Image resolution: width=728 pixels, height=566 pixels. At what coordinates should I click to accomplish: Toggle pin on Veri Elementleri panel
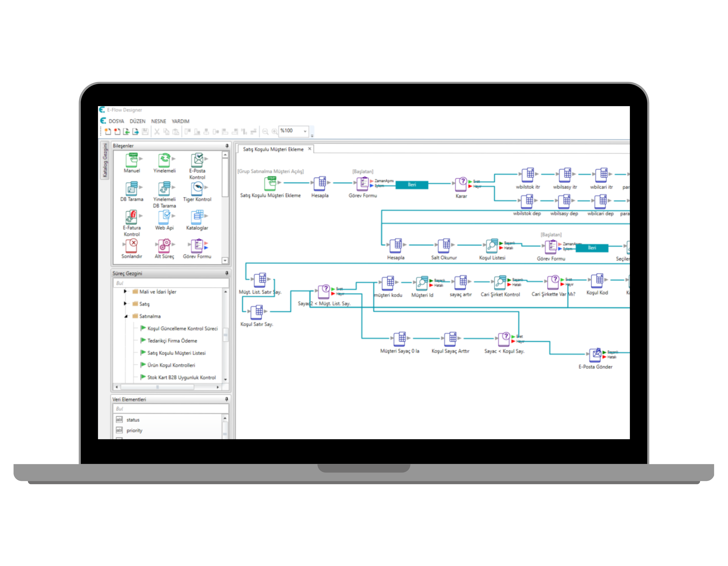point(227,399)
